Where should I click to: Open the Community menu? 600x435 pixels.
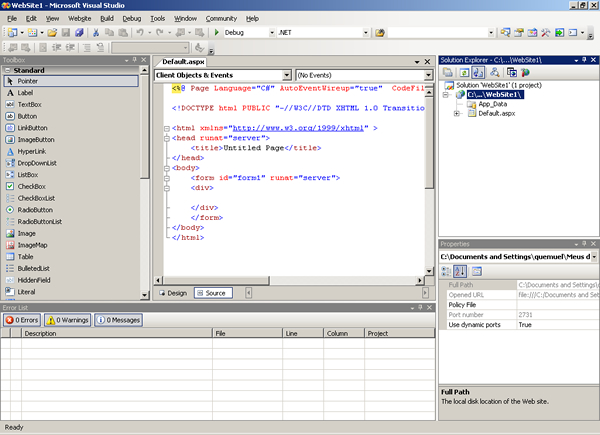point(221,18)
